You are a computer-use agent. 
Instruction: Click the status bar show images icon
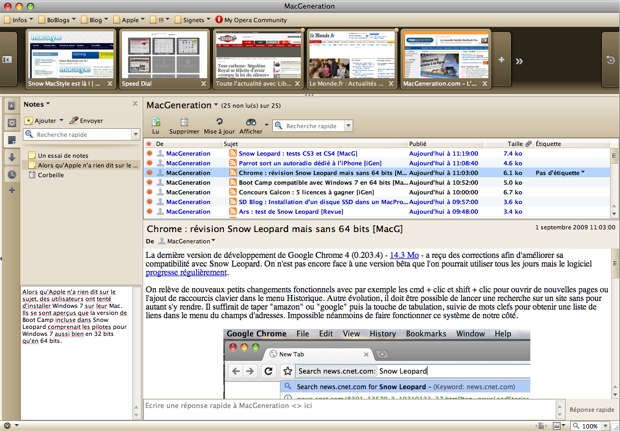click(557, 426)
